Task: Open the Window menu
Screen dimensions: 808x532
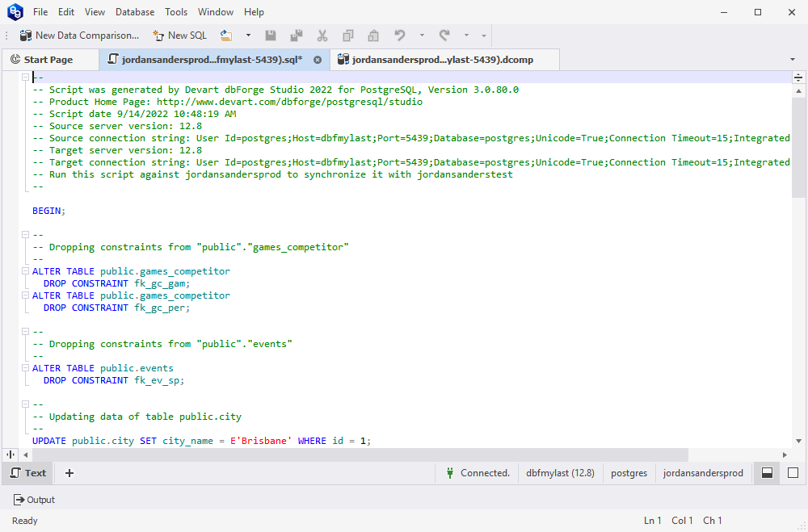Action: coord(216,12)
